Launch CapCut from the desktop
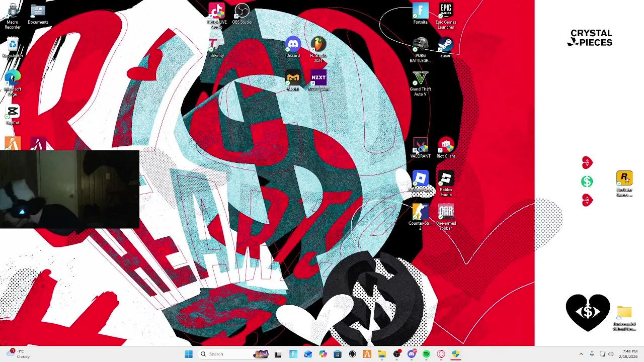Screen dimensions: 644x362 pyautogui.click(x=13, y=115)
